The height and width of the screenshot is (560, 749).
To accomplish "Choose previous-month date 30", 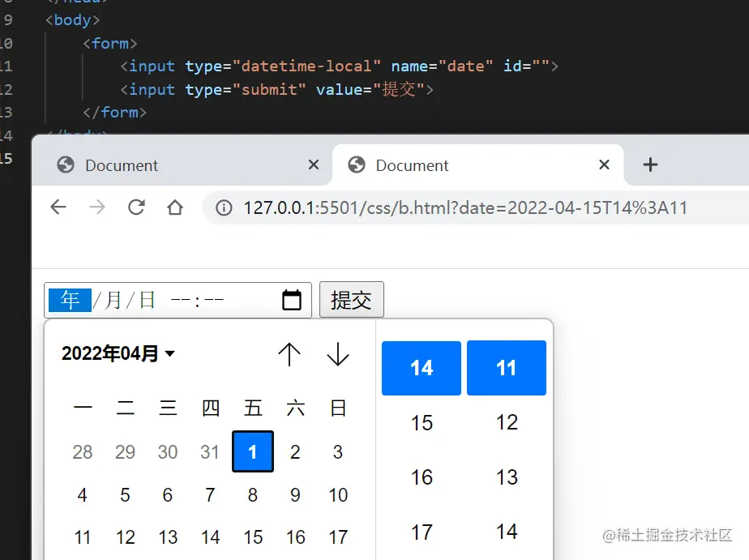I will click(x=168, y=451).
